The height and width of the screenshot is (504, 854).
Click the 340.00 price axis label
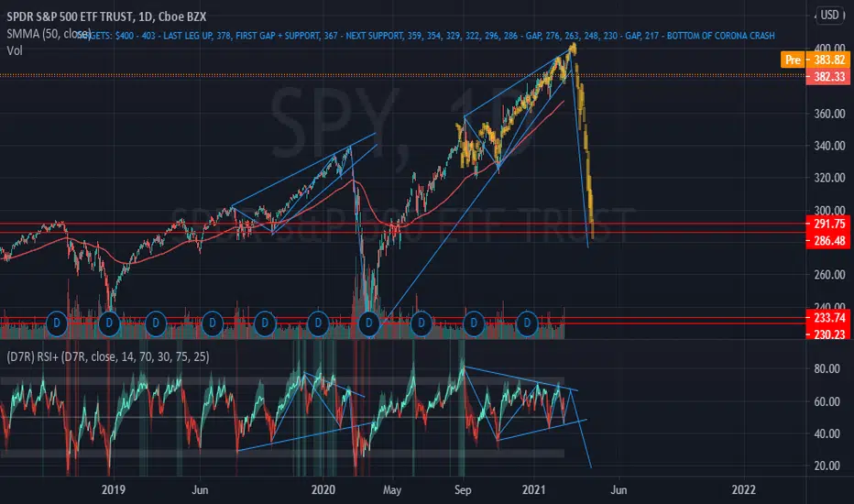coord(829,146)
